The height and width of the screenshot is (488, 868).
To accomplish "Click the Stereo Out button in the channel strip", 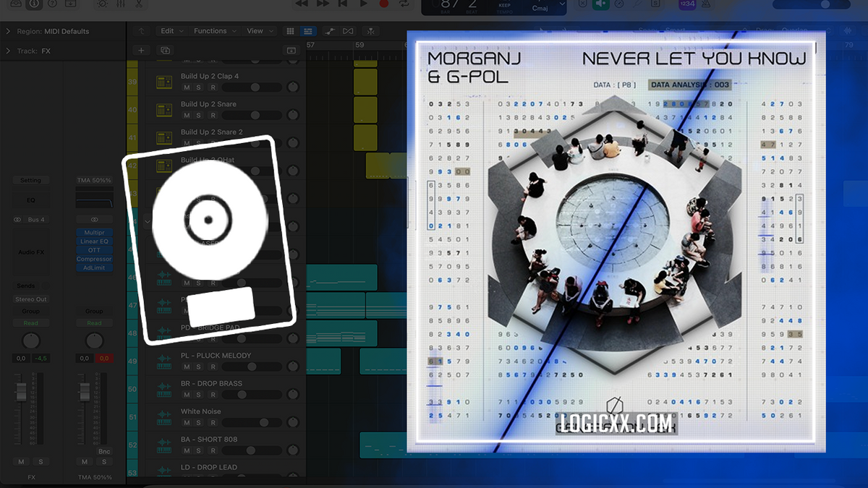I will click(31, 299).
